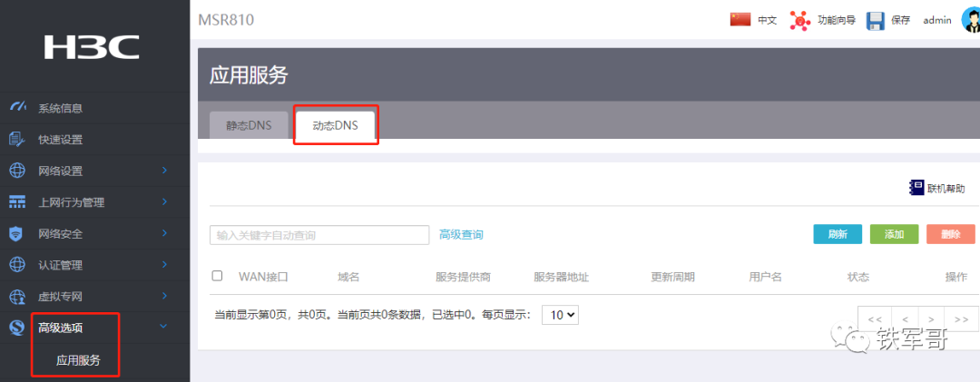
Task: Open the 高级查询 link
Action: (x=461, y=234)
